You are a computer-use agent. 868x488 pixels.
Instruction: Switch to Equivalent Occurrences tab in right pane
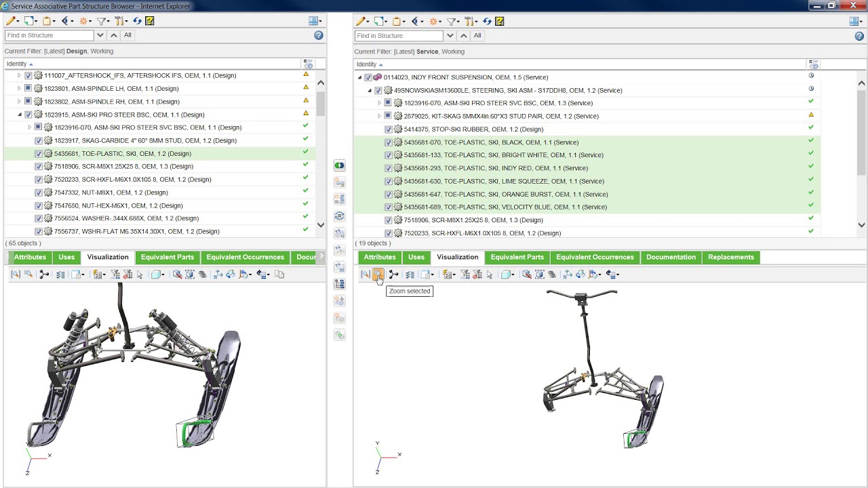click(x=595, y=258)
